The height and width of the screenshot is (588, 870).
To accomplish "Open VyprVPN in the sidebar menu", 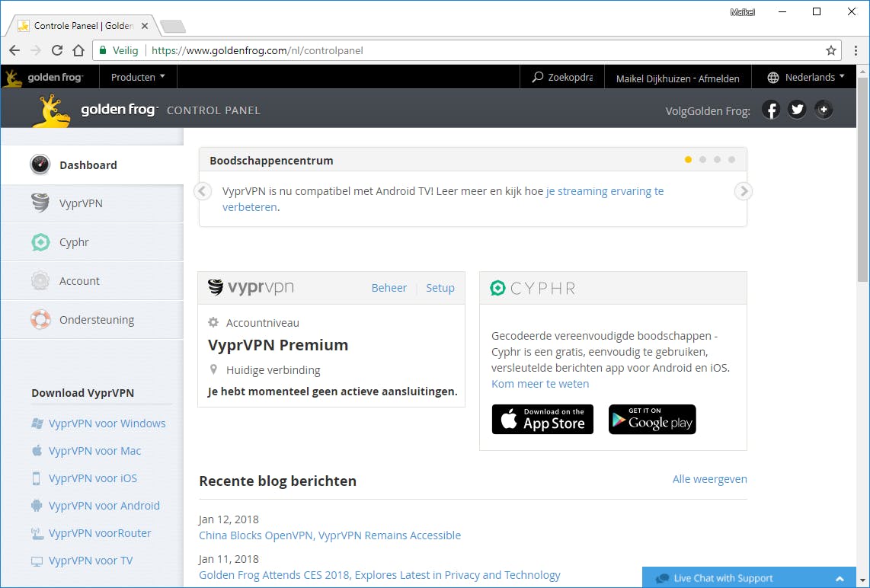I will pos(81,203).
